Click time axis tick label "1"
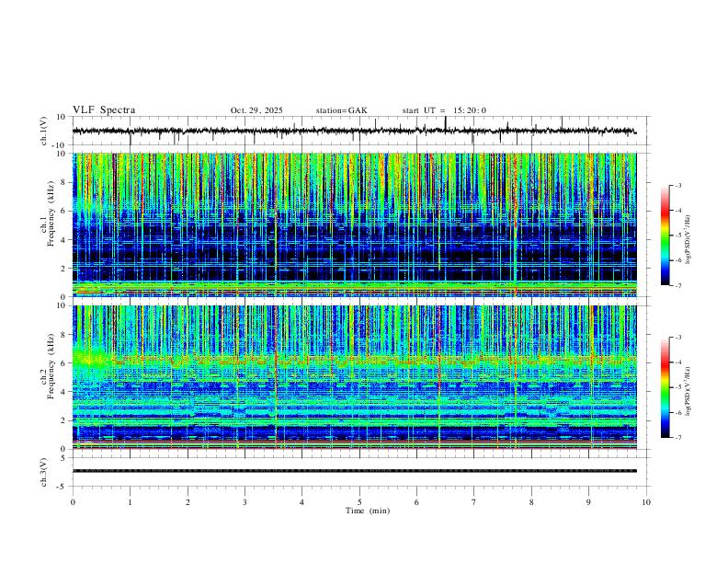Viewport: 728px width, 563px height. coord(130,502)
